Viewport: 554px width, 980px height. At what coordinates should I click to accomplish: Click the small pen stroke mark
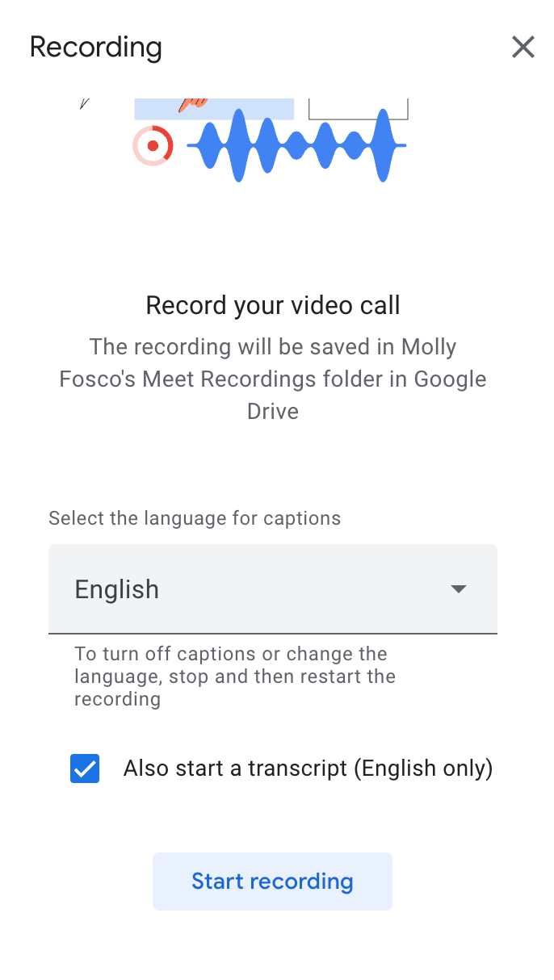84,103
